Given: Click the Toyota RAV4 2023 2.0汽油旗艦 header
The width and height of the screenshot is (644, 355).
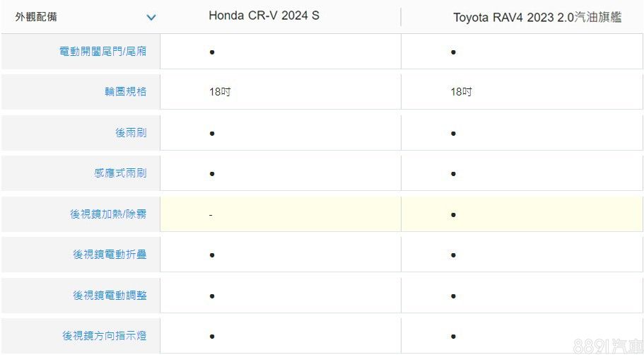Looking at the screenshot, I should (x=537, y=18).
